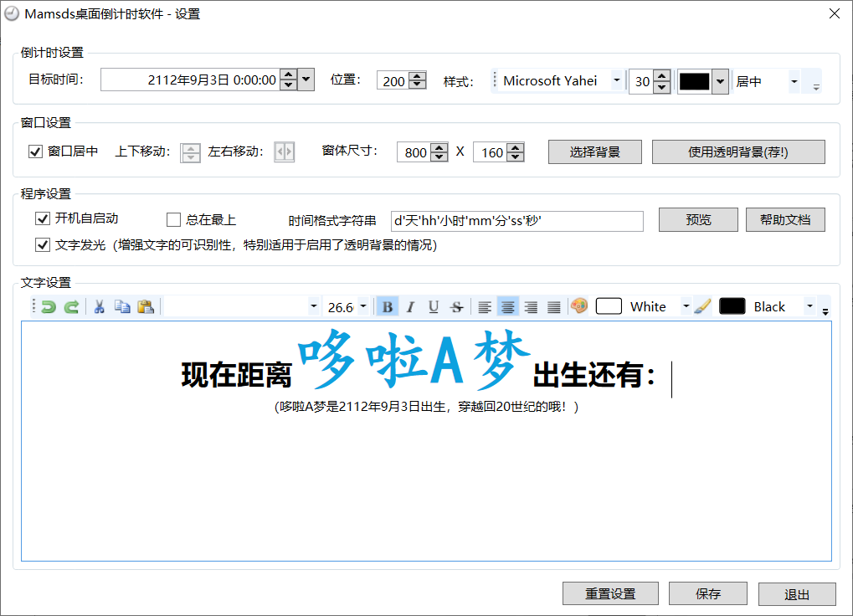Toggle the 文字发光 checkbox

tap(43, 245)
